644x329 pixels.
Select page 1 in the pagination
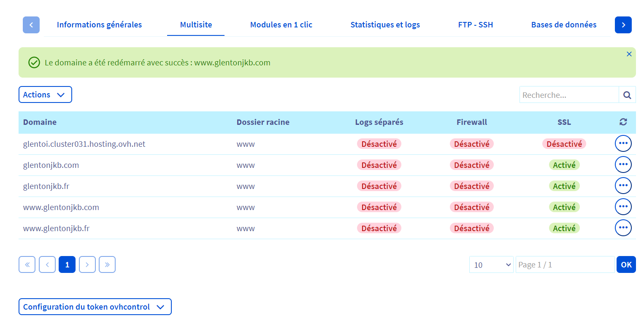[67, 264]
